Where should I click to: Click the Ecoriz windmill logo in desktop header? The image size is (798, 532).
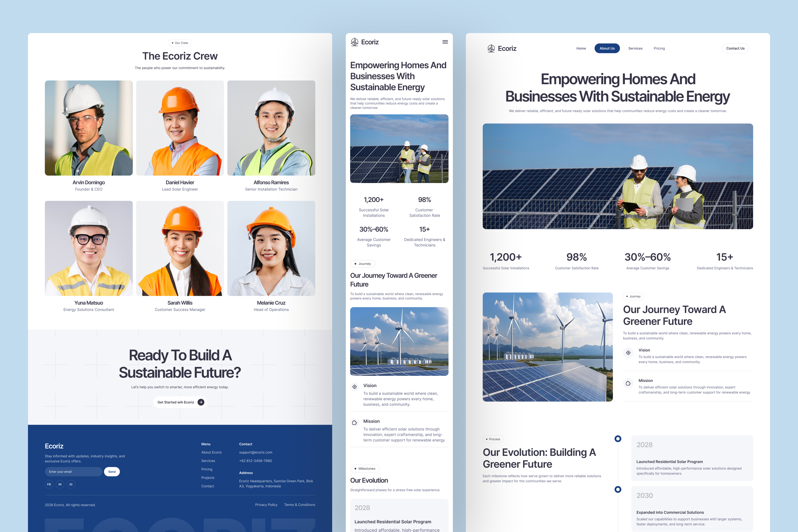tap(491, 48)
